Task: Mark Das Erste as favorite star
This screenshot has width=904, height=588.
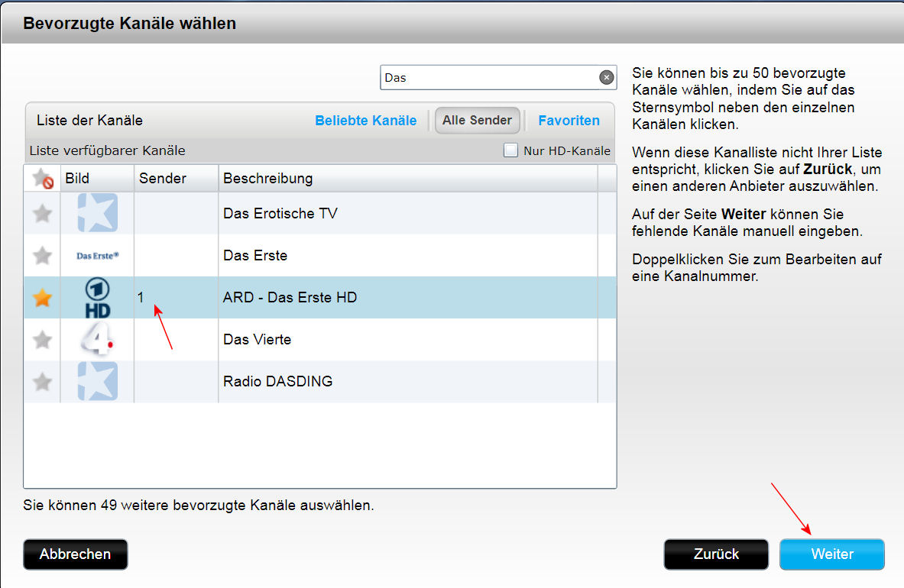Action: click(x=43, y=255)
